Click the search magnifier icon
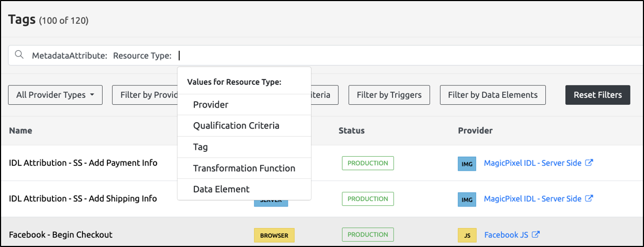Viewport: 644px width, 247px height. (19, 55)
